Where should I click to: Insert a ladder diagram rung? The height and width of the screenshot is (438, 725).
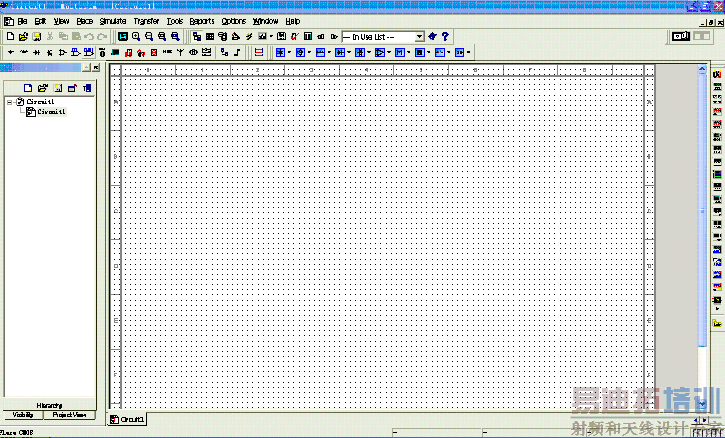[x=259, y=52]
